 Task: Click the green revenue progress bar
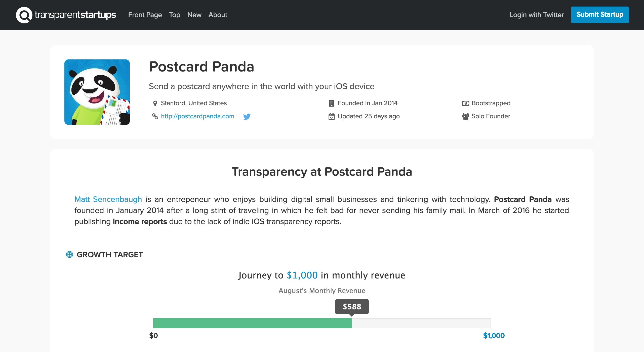[252, 323]
